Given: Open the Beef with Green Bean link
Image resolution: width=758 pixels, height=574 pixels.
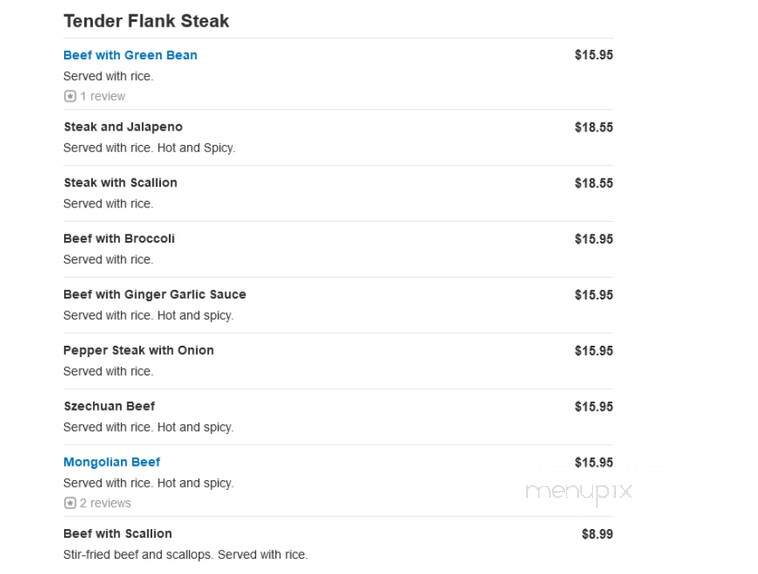Looking at the screenshot, I should point(130,55).
